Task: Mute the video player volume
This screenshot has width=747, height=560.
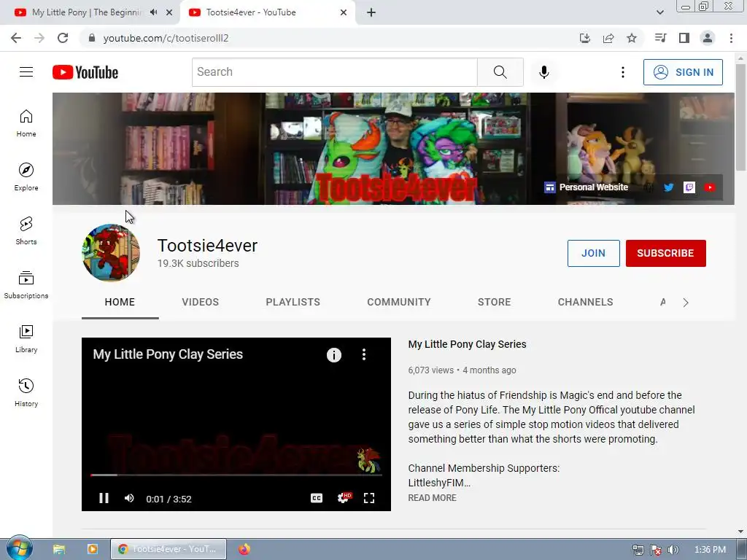Action: click(129, 498)
